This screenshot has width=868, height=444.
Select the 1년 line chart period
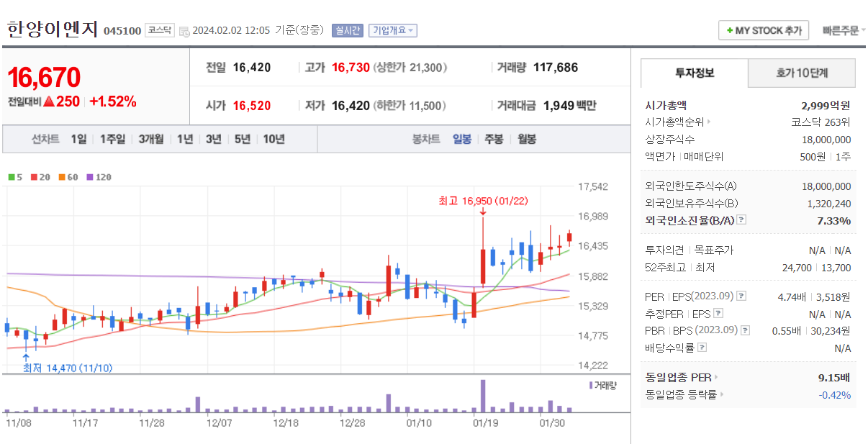click(185, 140)
